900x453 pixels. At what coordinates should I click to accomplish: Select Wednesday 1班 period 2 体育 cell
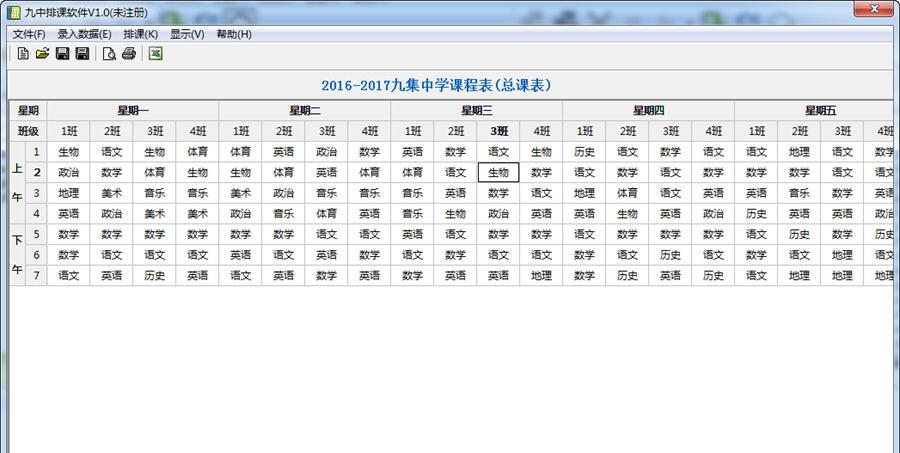click(x=412, y=172)
